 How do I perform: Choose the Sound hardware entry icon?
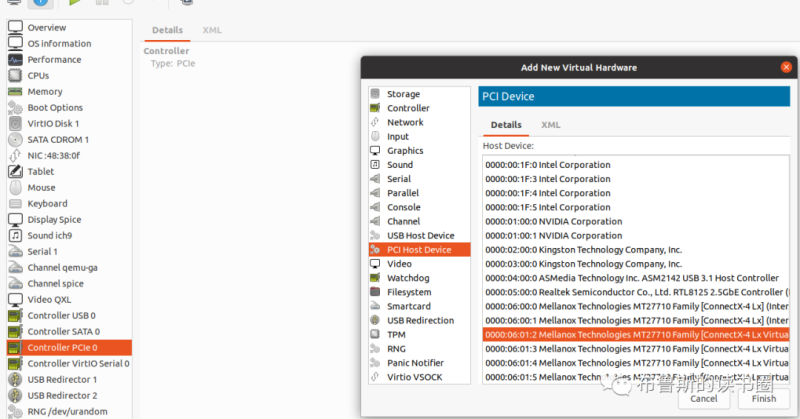(x=375, y=164)
